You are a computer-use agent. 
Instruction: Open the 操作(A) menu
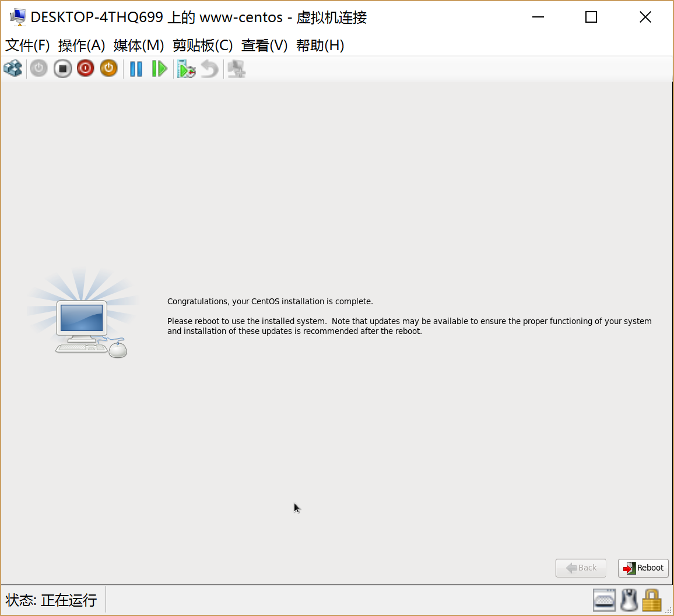click(x=82, y=45)
